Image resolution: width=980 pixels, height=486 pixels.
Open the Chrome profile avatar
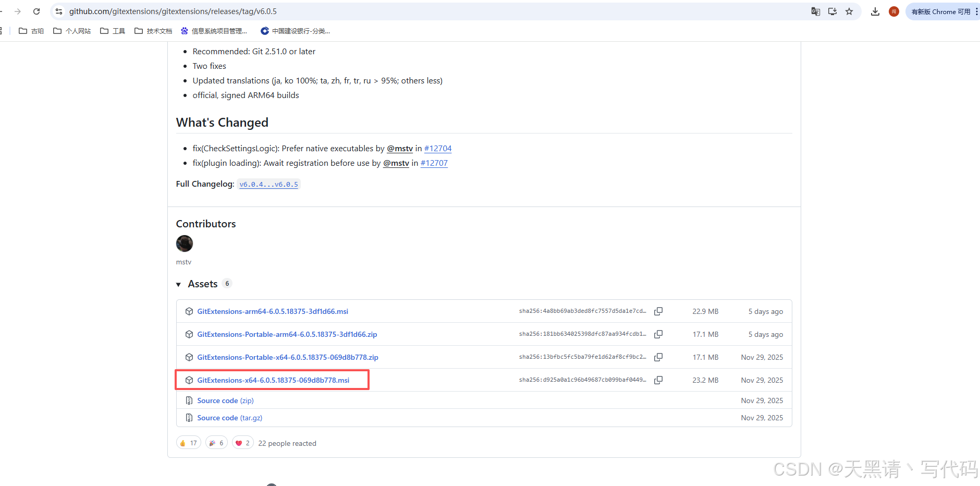click(894, 11)
